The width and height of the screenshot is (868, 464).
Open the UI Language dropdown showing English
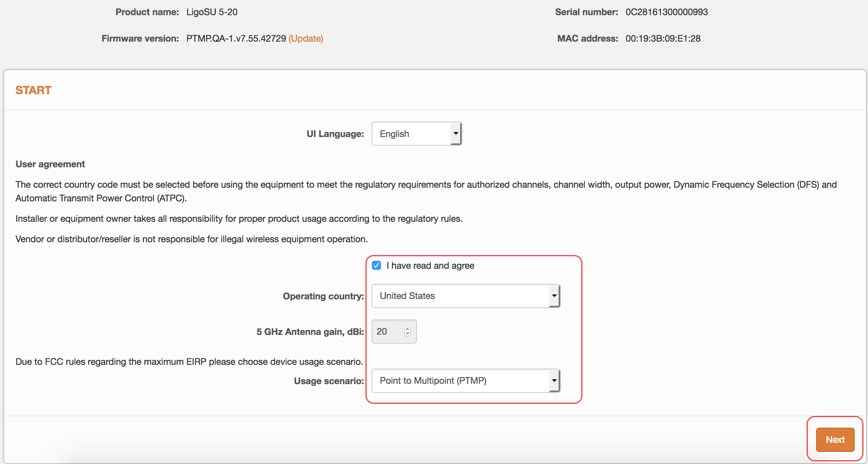412,134
